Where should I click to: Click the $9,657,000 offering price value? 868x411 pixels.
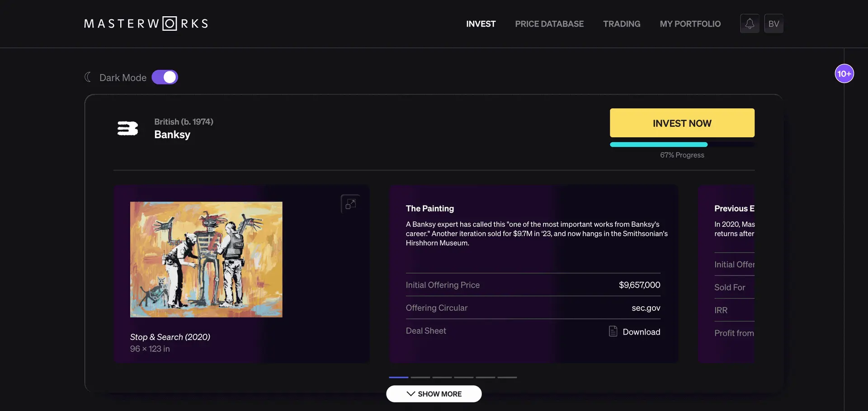(x=640, y=285)
